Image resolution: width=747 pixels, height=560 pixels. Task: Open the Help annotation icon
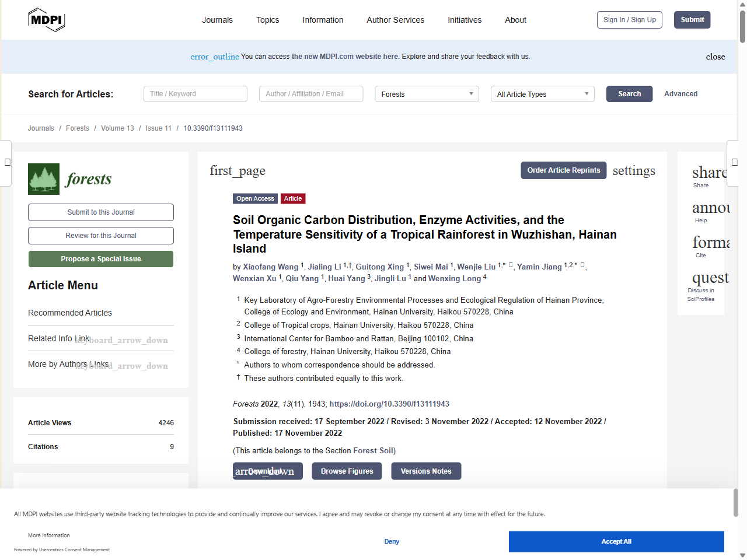point(710,208)
